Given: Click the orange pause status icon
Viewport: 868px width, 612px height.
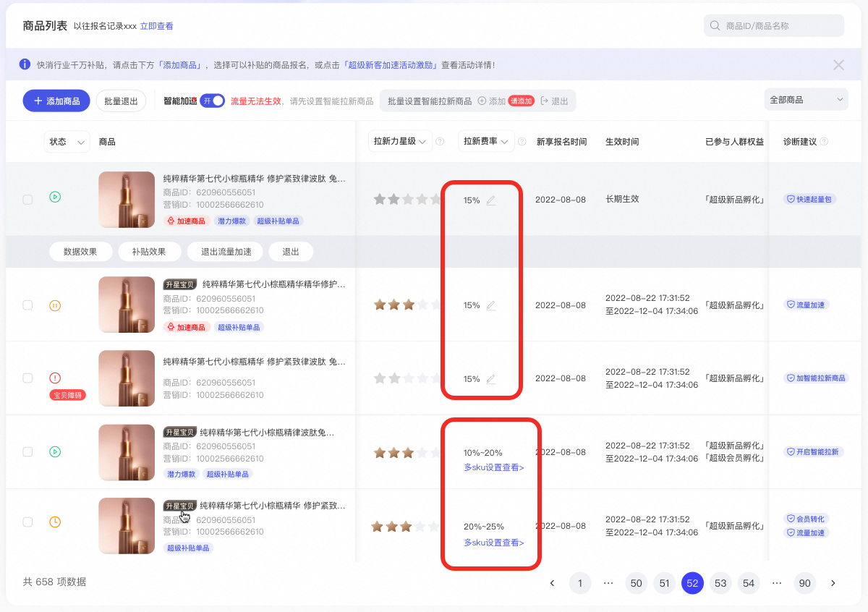Looking at the screenshot, I should 55,305.
